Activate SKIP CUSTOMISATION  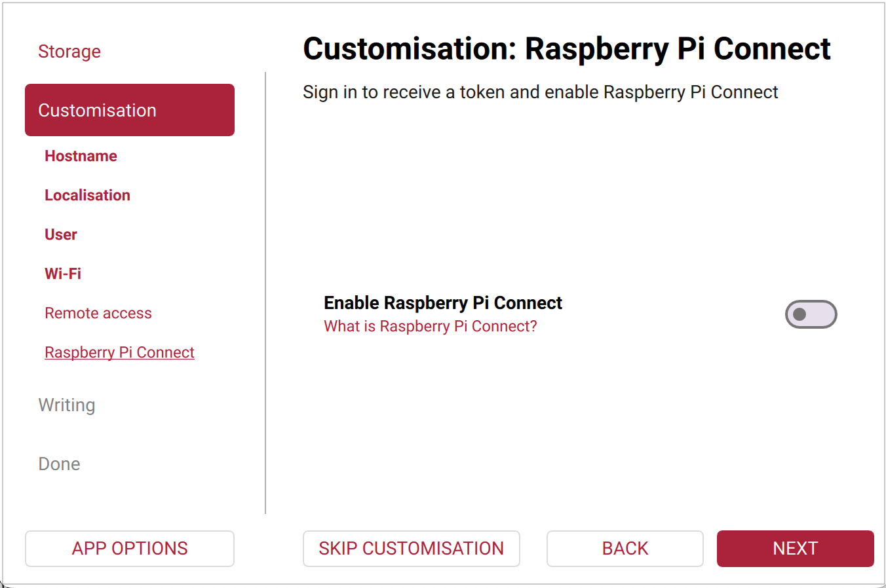411,549
